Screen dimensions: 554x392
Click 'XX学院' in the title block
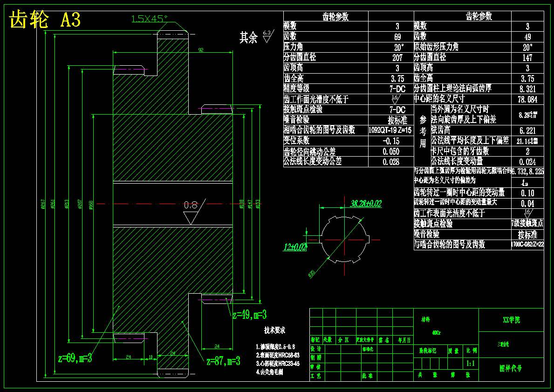point(511,320)
